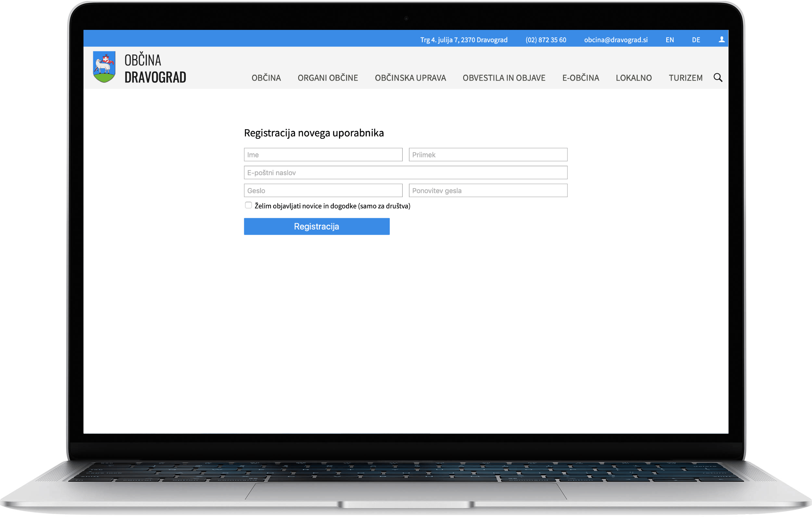Enable posting news and events checkbox
Screen dimensions: 812x517
(x=248, y=205)
